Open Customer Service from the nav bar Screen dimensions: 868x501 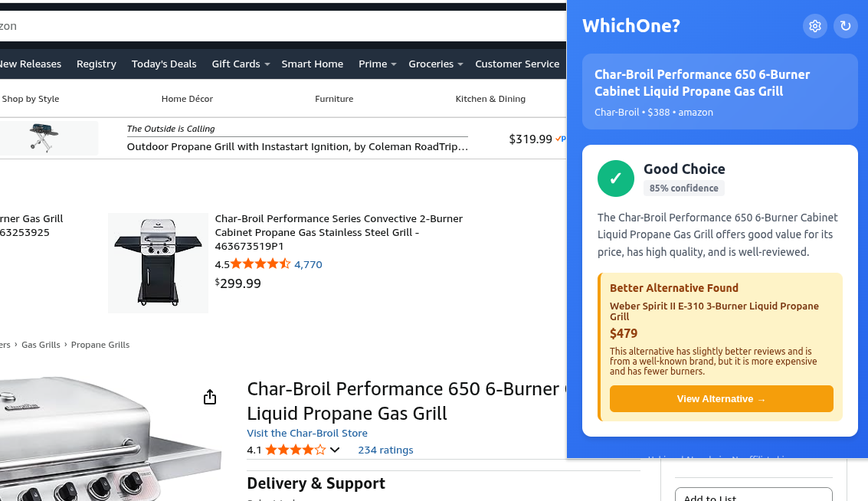[517, 64]
